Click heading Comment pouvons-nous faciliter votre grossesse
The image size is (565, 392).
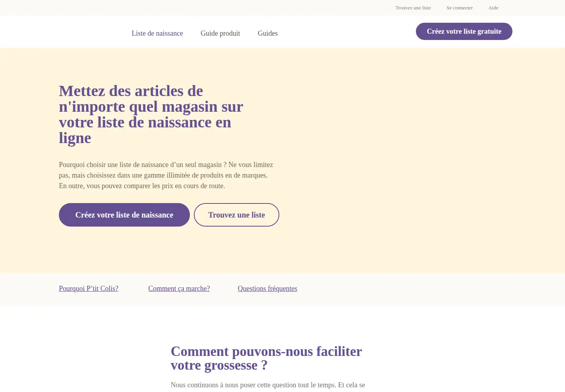[x=266, y=358]
